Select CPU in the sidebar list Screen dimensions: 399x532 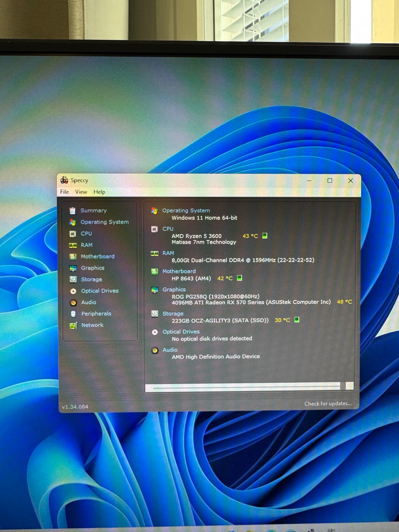coord(86,234)
